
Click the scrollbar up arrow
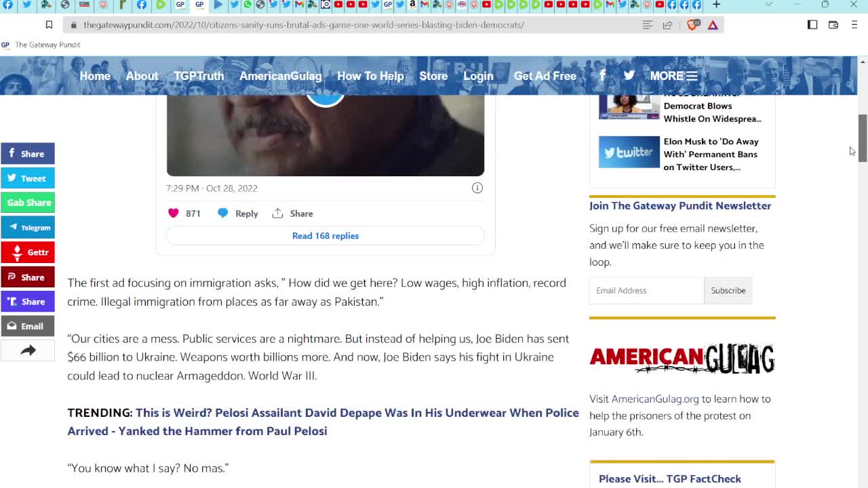[863, 62]
